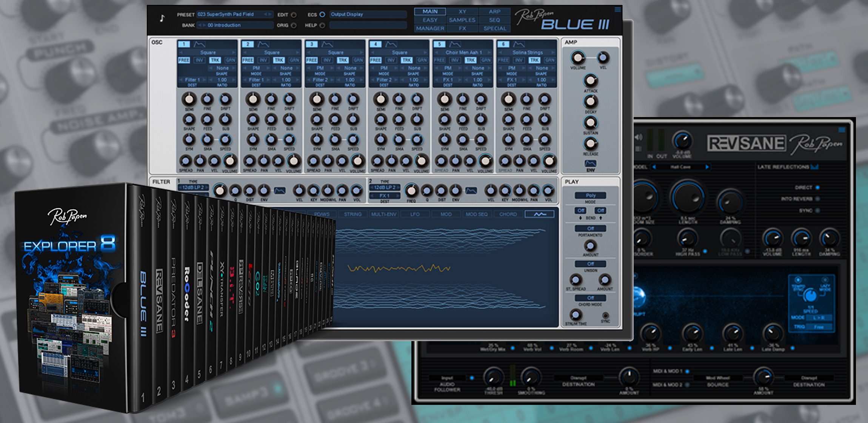
Task: Open the Blue III hamburger menu icon
Action: click(617, 9)
